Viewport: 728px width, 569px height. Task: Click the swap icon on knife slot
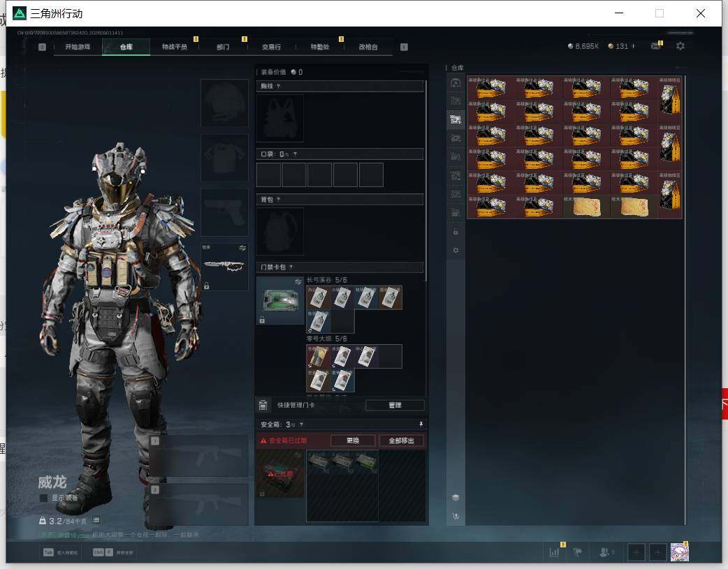tap(242, 249)
